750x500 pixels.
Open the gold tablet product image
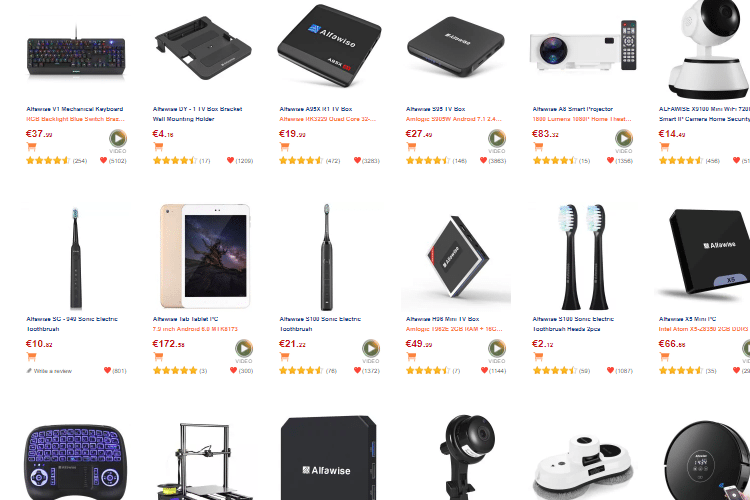click(204, 256)
